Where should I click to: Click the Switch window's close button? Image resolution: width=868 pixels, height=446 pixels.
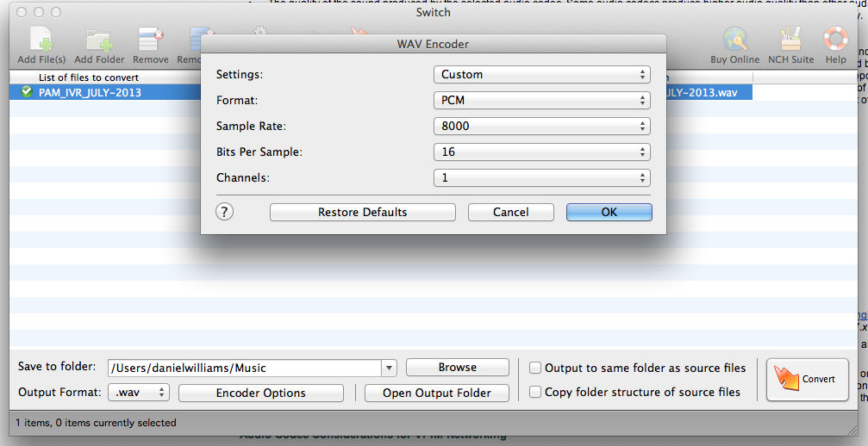[x=22, y=12]
